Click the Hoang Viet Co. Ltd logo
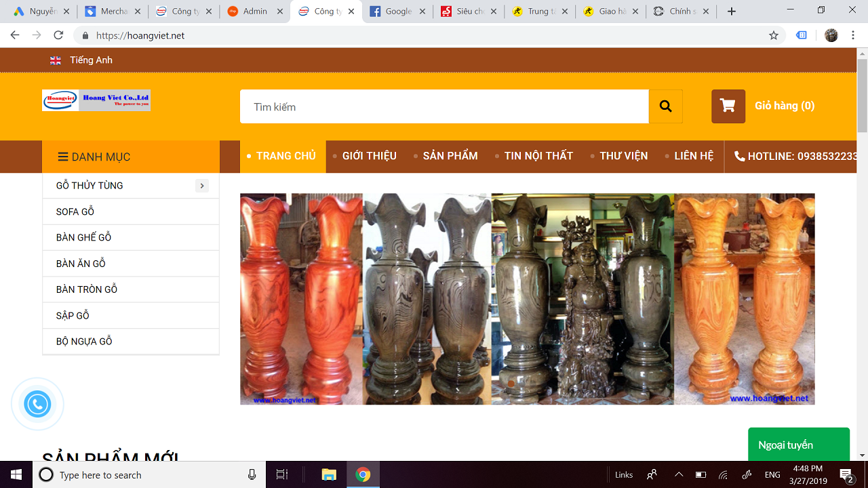868x488 pixels. coord(96,100)
